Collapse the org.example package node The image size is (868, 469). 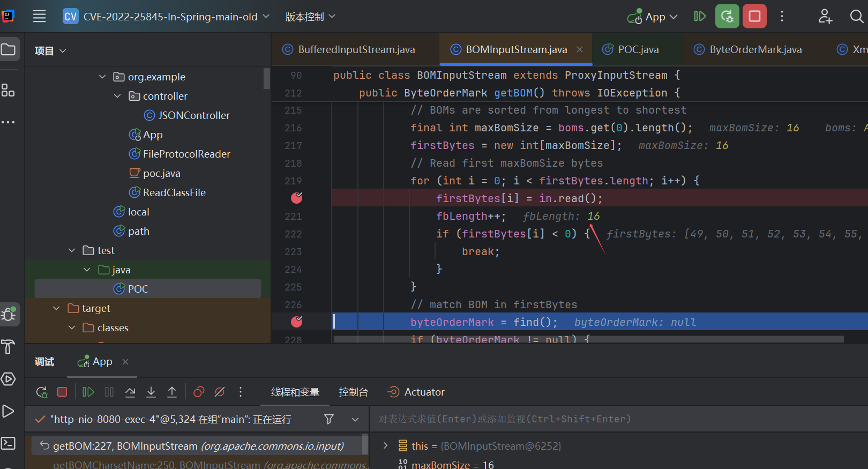point(102,77)
